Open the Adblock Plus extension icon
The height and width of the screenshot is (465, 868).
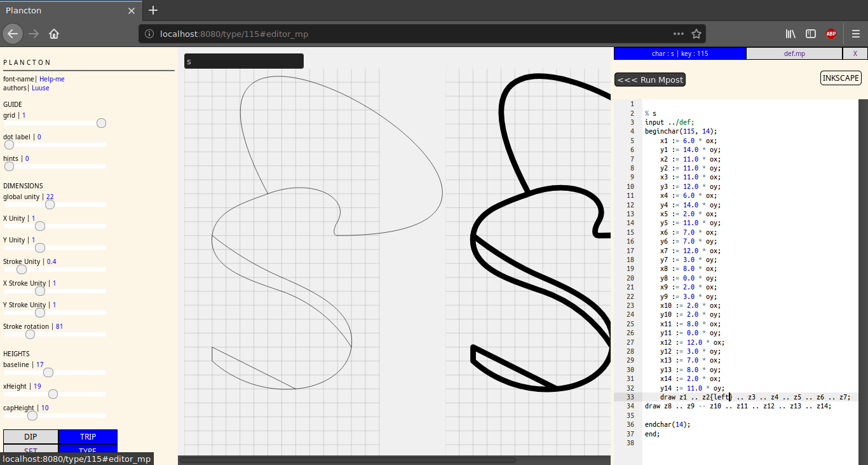coord(831,34)
